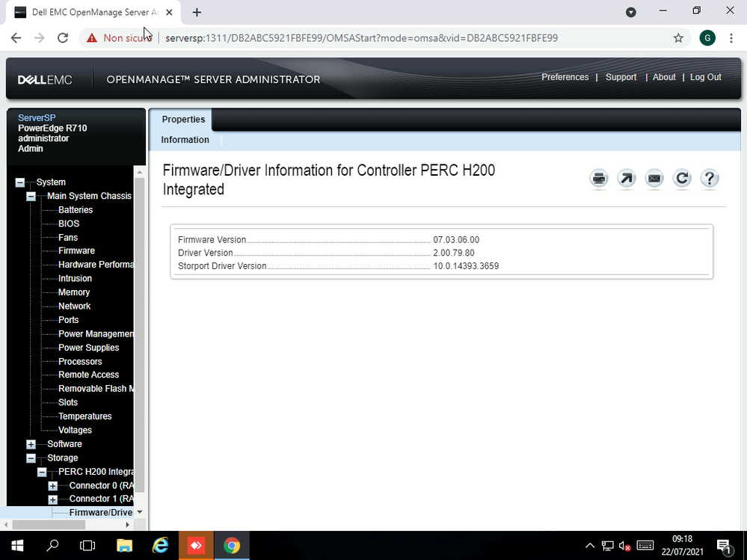Collapse the System tree node
Image resolution: width=747 pixels, height=560 pixels.
pyautogui.click(x=19, y=182)
